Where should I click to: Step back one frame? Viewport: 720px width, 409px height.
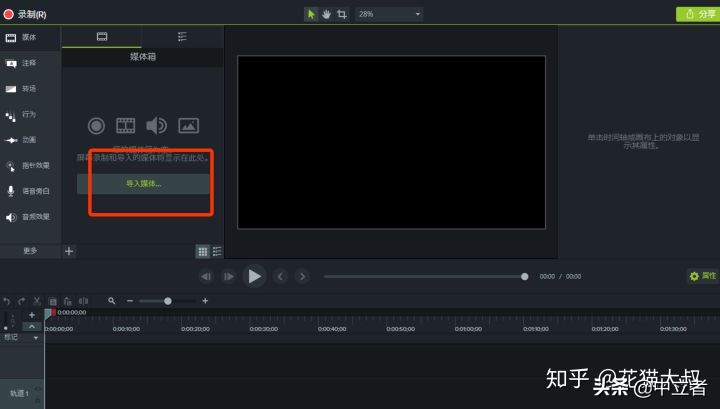(206, 276)
